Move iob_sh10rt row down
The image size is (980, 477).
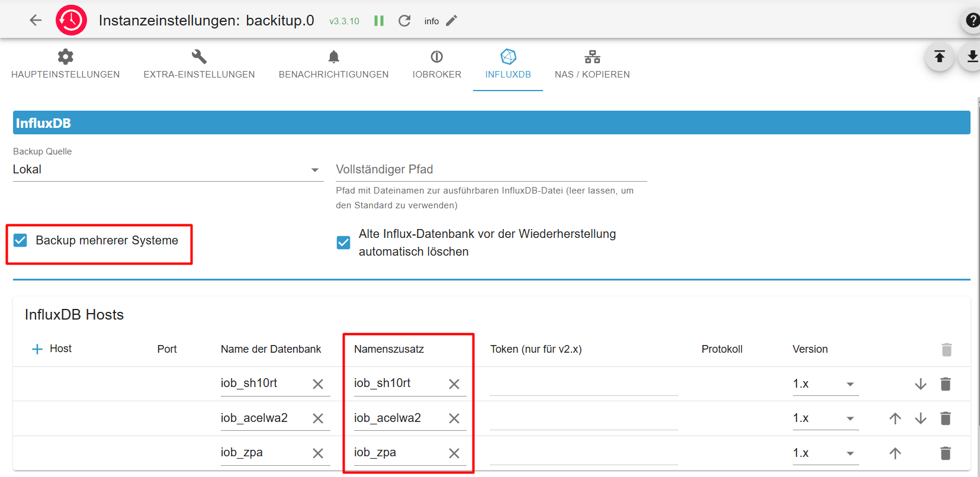click(x=920, y=384)
